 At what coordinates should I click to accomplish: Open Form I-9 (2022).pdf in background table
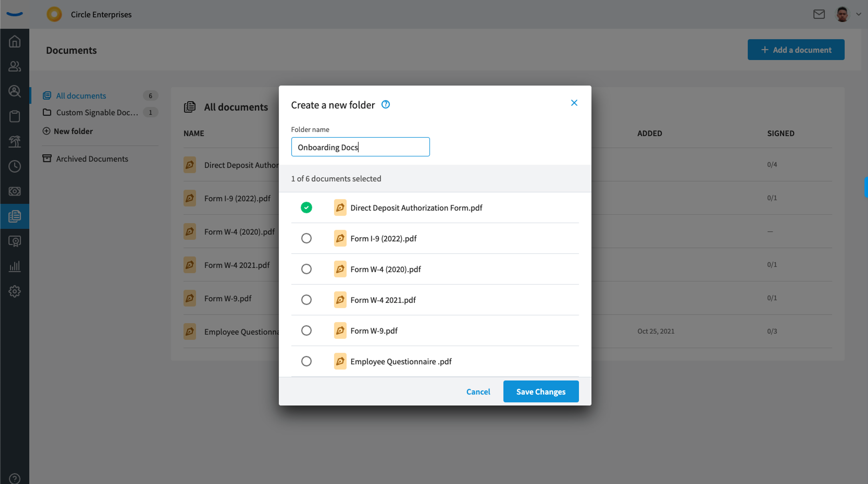(237, 198)
